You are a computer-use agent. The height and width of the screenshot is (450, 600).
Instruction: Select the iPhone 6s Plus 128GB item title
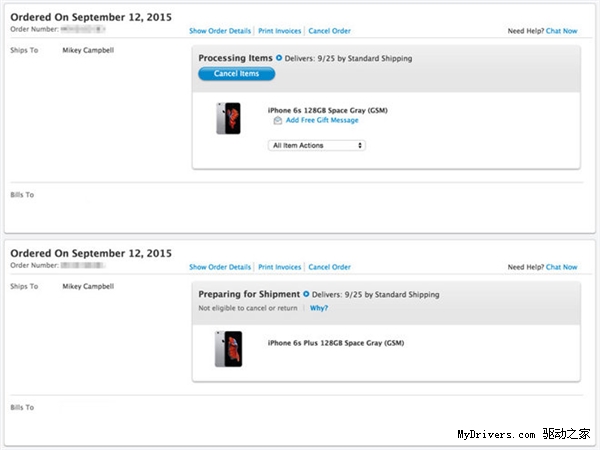point(336,343)
